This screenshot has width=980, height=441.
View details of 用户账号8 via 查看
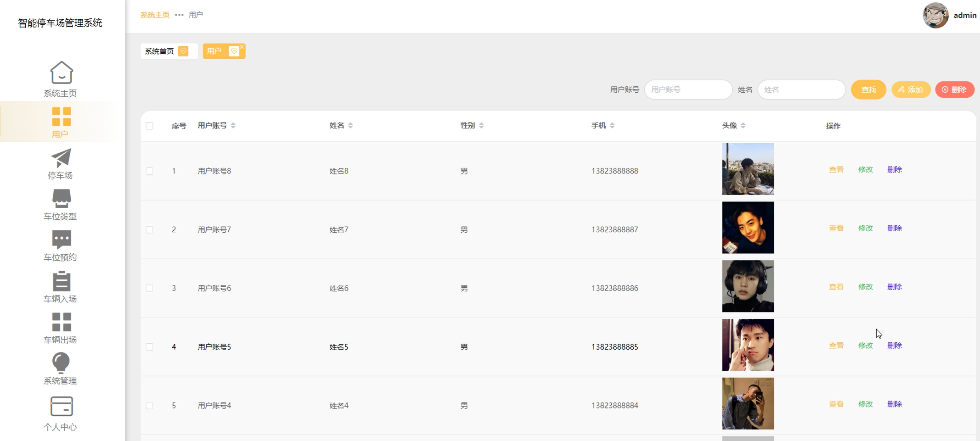tap(836, 169)
